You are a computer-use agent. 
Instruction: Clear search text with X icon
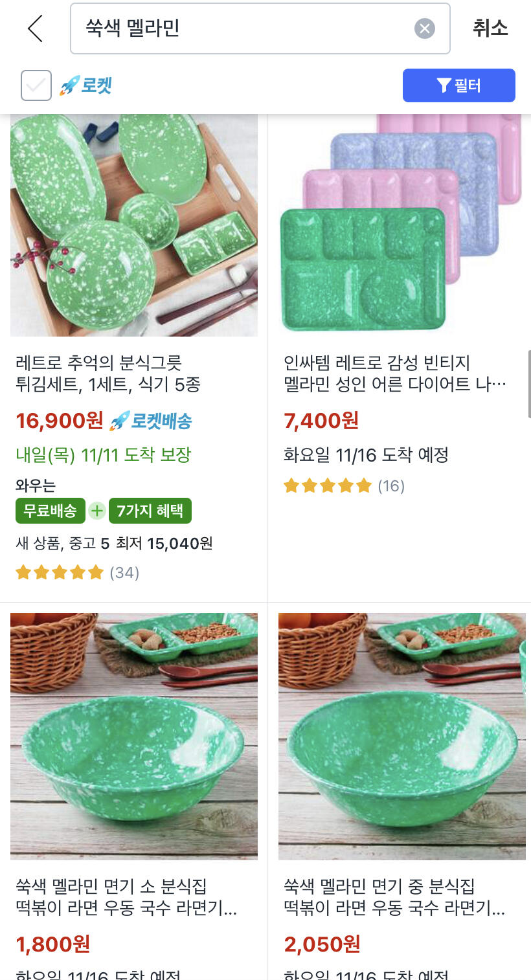(x=424, y=28)
